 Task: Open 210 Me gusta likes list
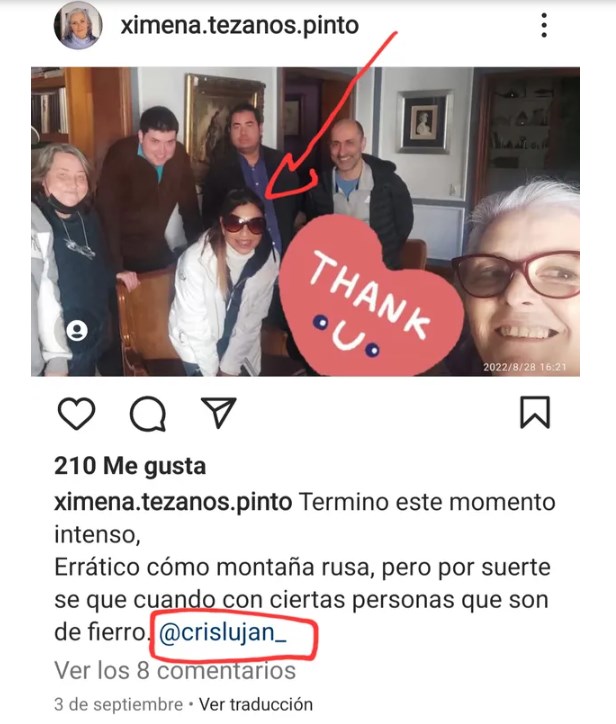[x=130, y=466]
